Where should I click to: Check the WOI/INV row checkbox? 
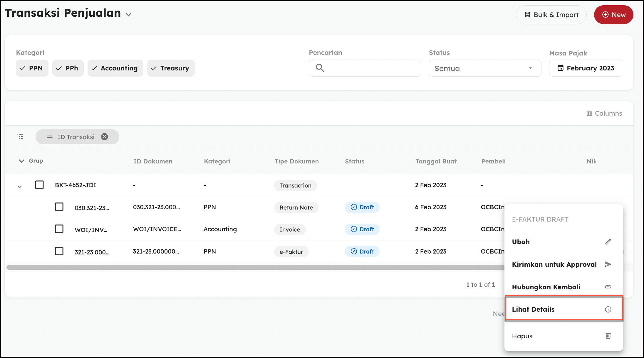pos(59,229)
